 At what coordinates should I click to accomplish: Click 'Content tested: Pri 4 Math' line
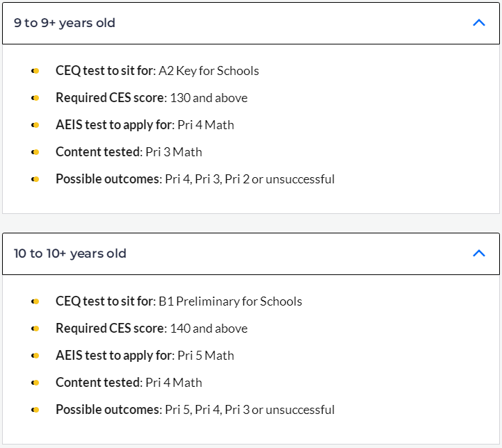[129, 383]
